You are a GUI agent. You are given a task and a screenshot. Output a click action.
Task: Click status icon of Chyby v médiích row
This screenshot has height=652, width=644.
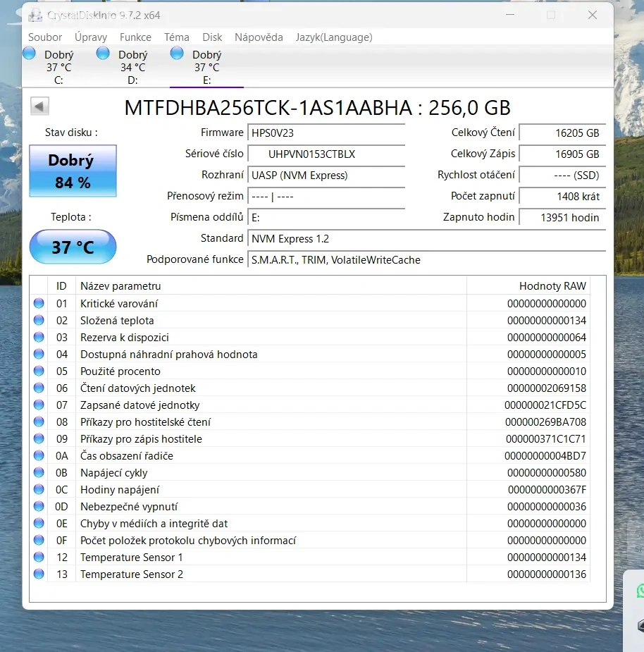(x=39, y=523)
